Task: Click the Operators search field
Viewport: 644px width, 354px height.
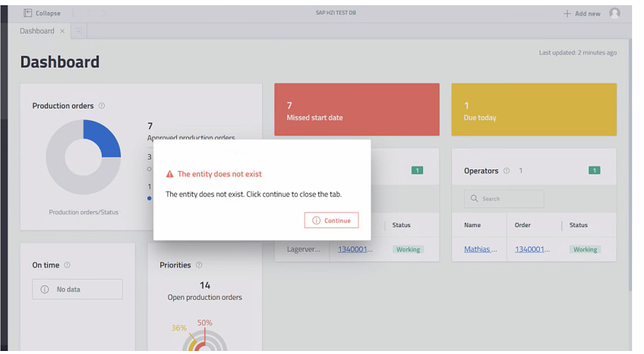Action: click(504, 198)
